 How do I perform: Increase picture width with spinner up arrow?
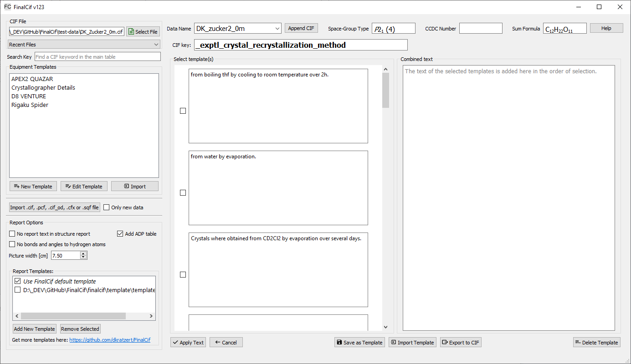point(83,254)
